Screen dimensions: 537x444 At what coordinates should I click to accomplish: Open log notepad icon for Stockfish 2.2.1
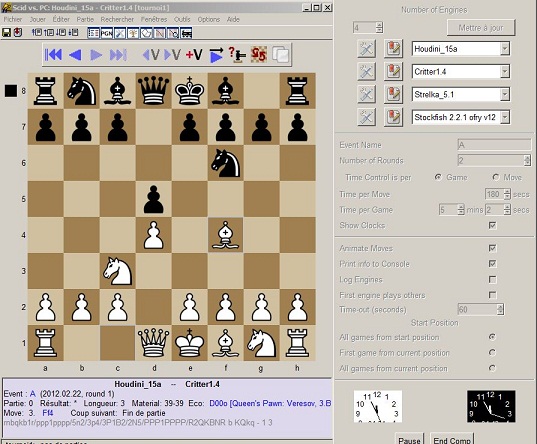pos(393,117)
